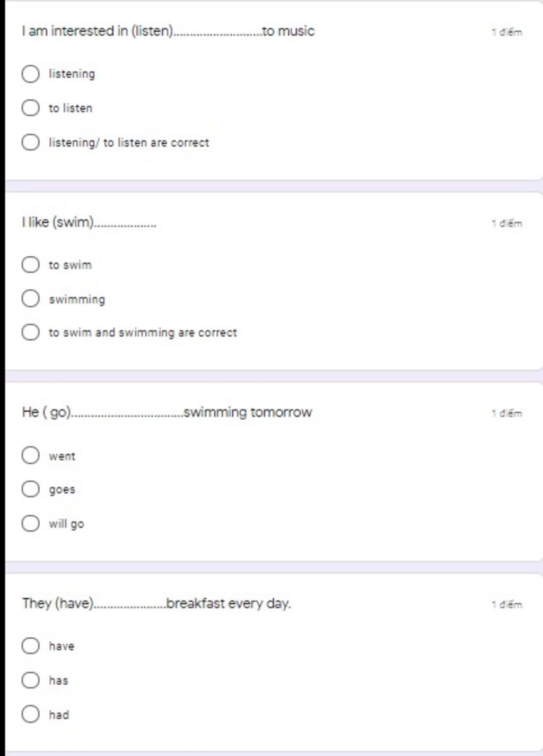Click the '1 điểm' label of go question
The height and width of the screenshot is (756, 543).
(507, 413)
